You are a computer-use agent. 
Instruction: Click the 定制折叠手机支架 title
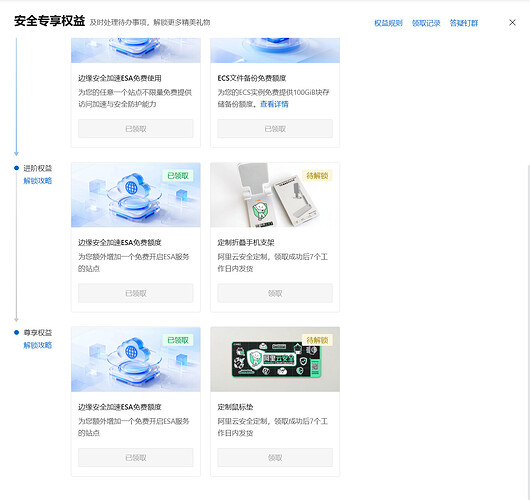246,242
